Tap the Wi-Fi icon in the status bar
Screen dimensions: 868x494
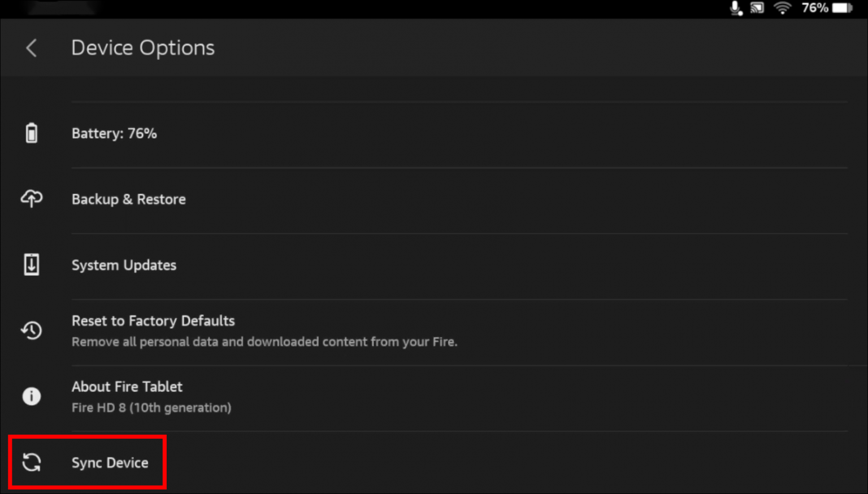pyautogui.click(x=783, y=8)
